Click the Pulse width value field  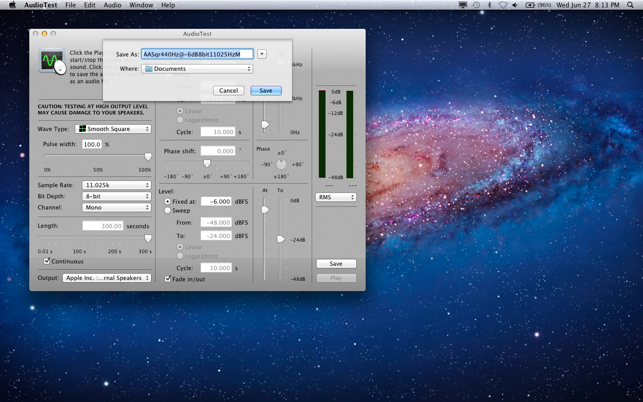point(92,144)
